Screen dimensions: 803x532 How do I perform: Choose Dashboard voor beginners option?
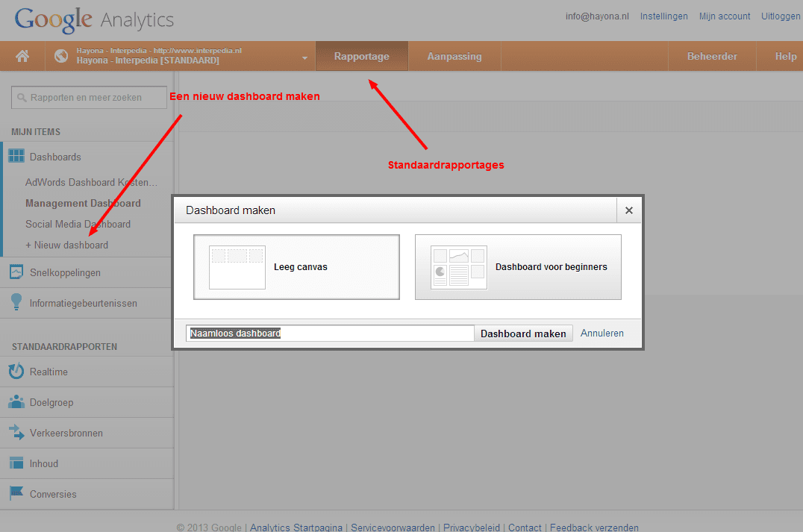518,267
